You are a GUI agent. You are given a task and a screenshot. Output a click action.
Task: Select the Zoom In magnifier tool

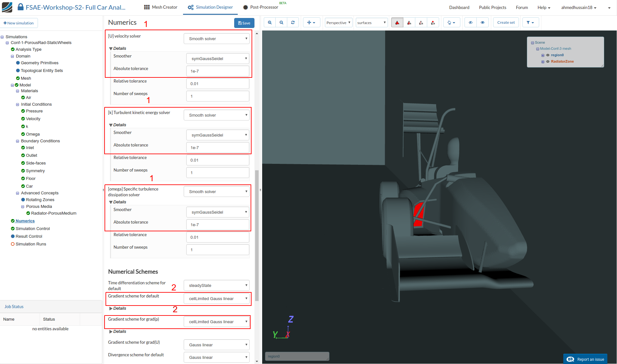pos(270,22)
